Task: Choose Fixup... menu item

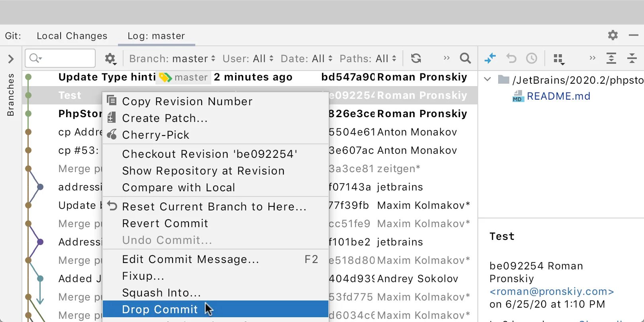Action: click(x=216, y=276)
